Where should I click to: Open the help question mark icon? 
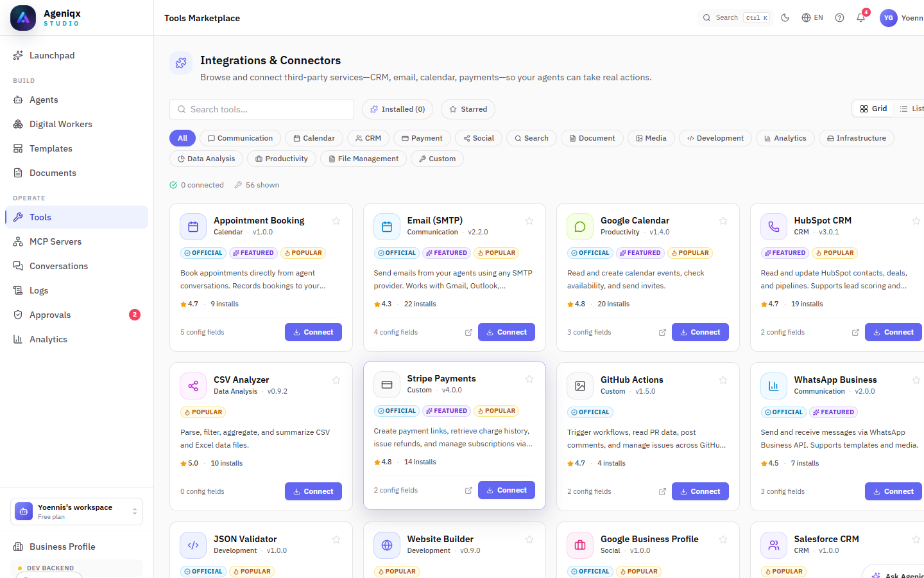(x=839, y=18)
